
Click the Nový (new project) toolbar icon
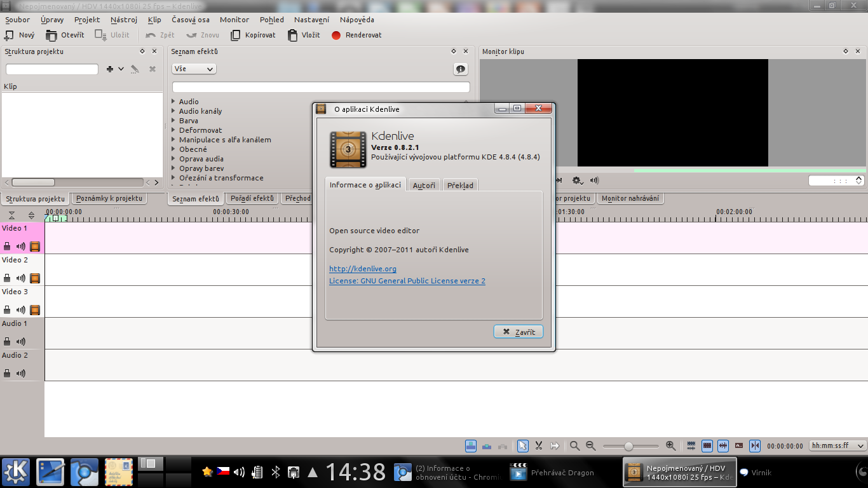pyautogui.click(x=9, y=36)
